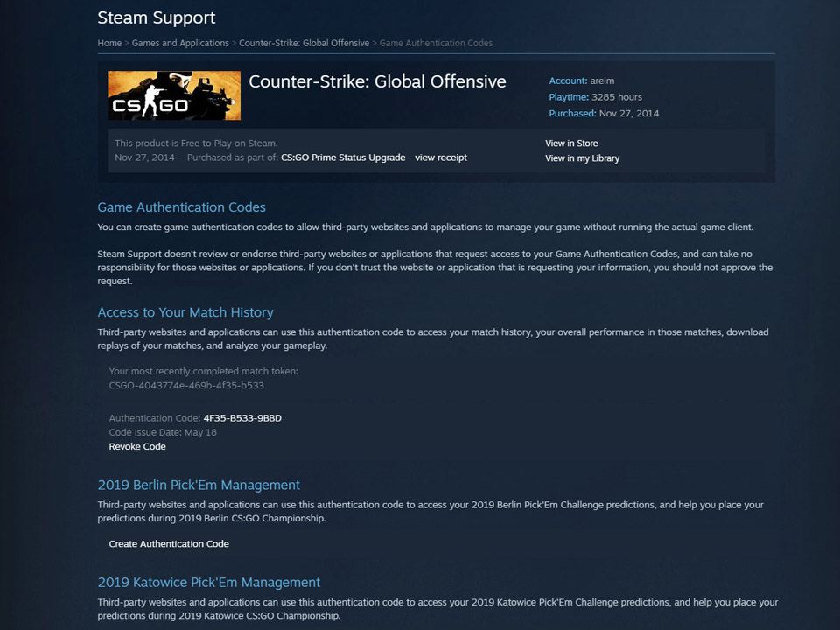Open the View in my Library link
This screenshot has height=630, width=840.
(583, 158)
